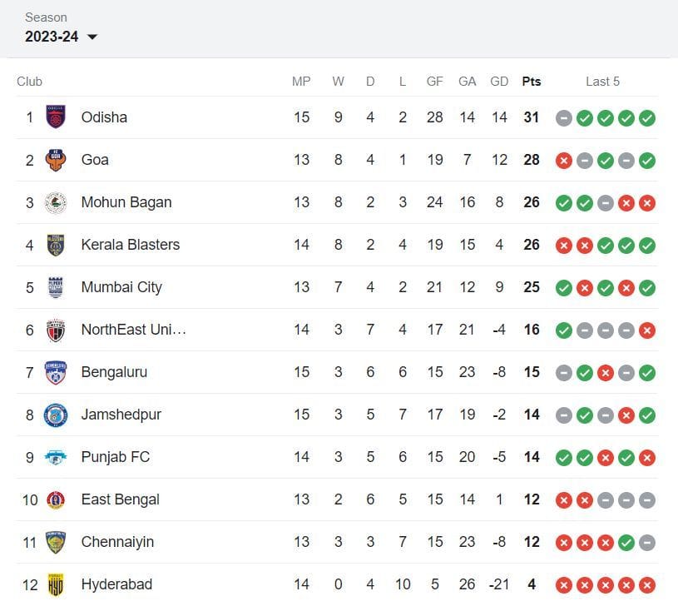
Task: Select the NorthEast United crest
Action: point(55,330)
